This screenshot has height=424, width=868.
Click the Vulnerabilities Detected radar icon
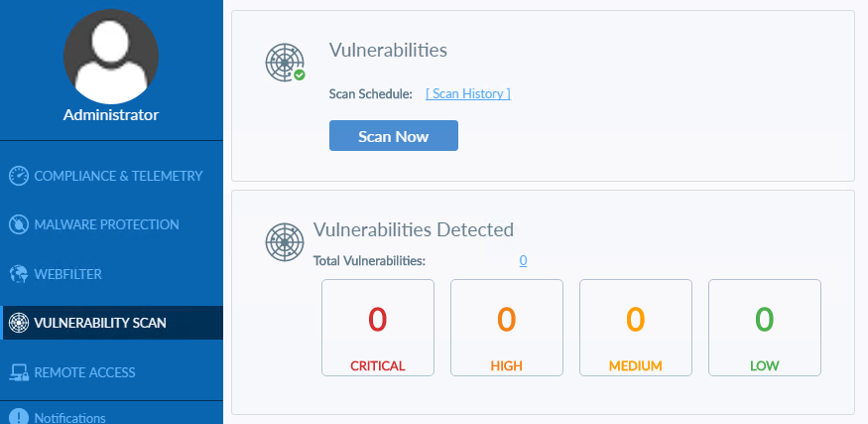click(284, 241)
